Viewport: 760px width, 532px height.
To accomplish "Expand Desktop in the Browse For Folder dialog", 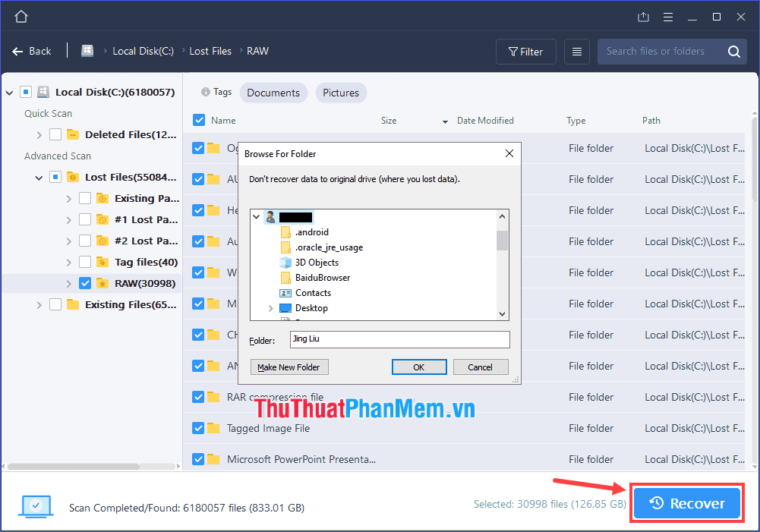I will tap(270, 308).
